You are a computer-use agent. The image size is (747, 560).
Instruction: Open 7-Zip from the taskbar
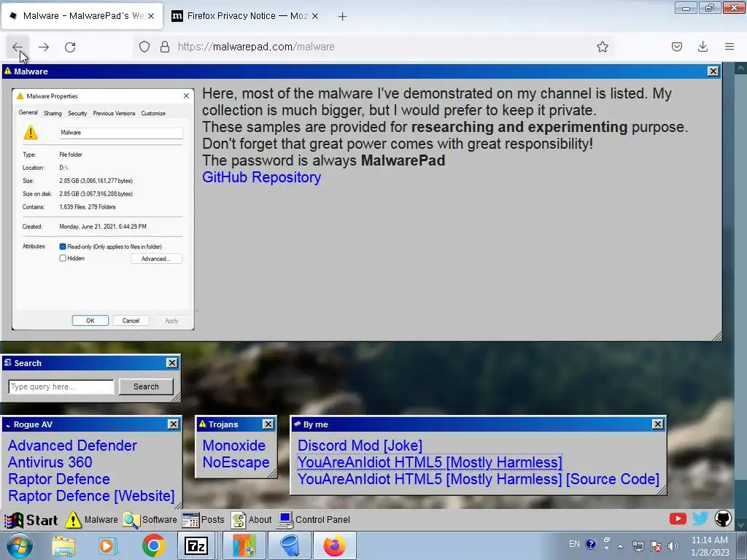(196, 545)
